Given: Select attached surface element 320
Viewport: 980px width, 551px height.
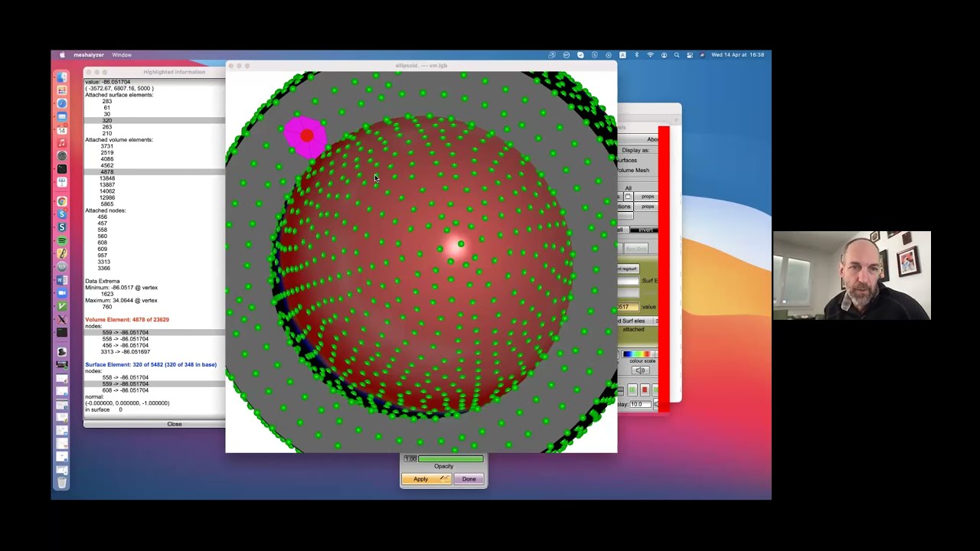Looking at the screenshot, I should click(x=106, y=121).
